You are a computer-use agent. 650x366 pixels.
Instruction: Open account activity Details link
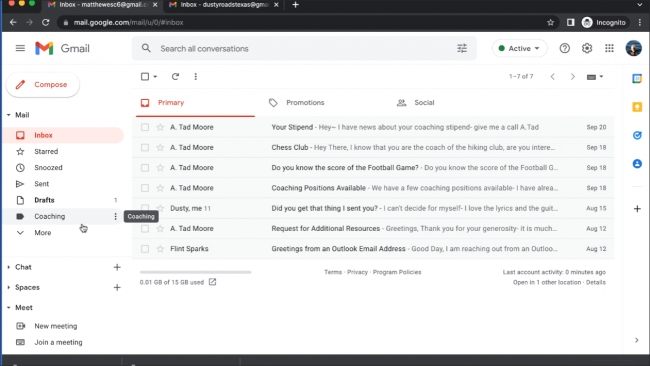(596, 282)
